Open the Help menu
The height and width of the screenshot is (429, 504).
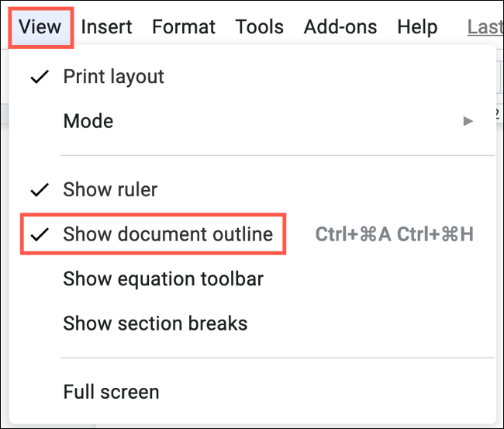pos(418,27)
